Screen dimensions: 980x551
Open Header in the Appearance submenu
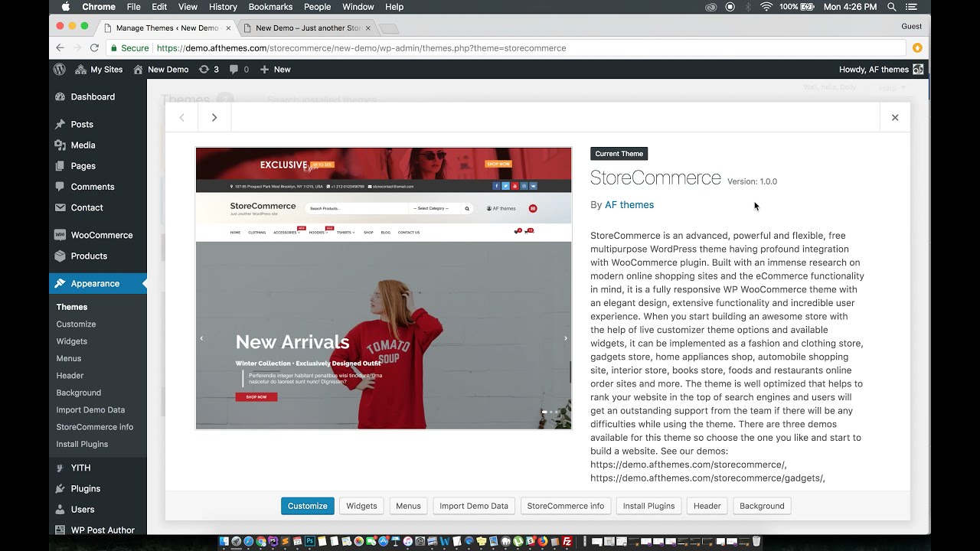(x=70, y=376)
